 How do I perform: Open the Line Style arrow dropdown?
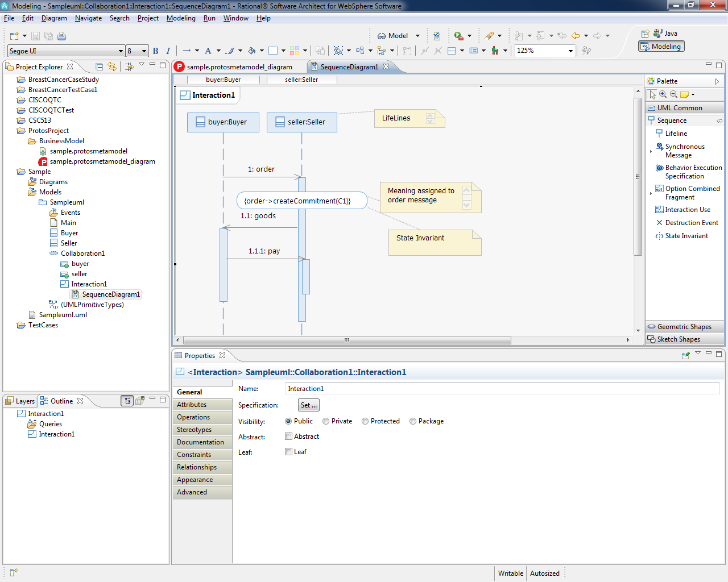click(197, 51)
